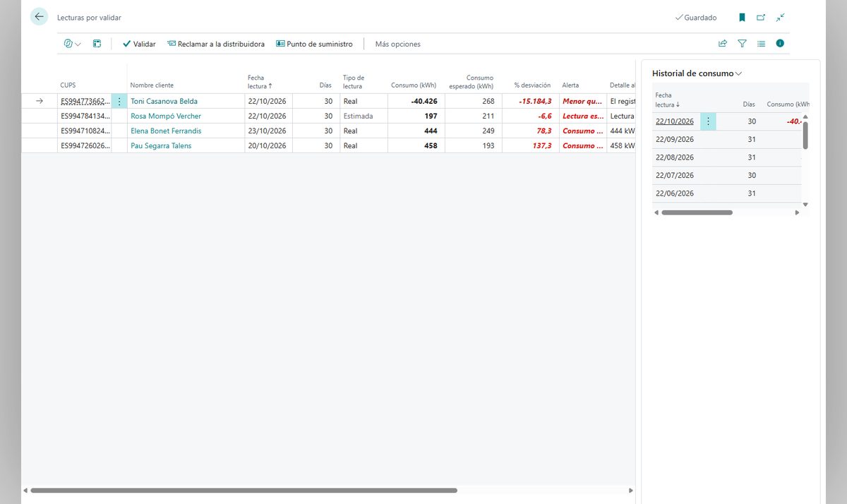
Task: Select the CUPS cell ES994710824…
Action: pyautogui.click(x=85, y=131)
